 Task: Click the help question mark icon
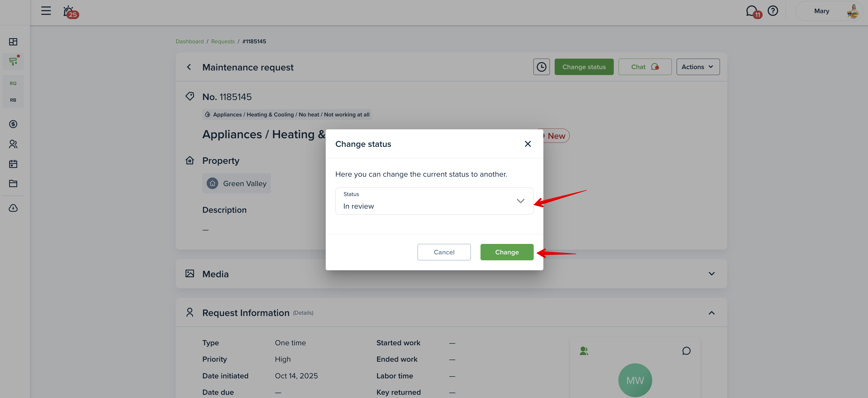point(773,11)
